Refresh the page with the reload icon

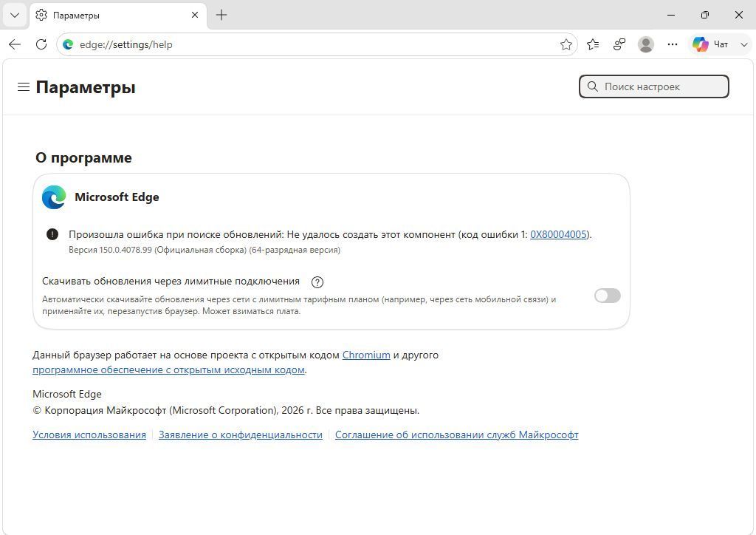(x=41, y=44)
